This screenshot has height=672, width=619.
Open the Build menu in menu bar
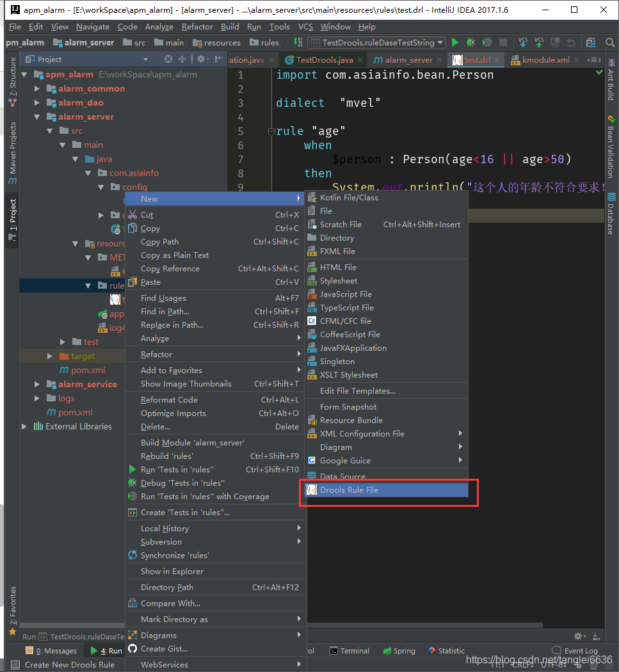coord(230,27)
